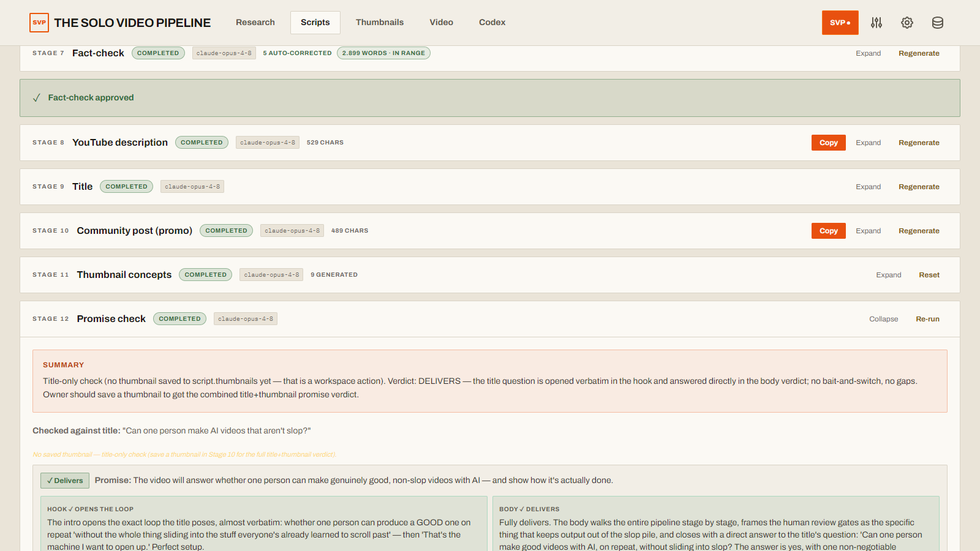This screenshot has height=551, width=980.
Task: Expand the Fact-check stage
Action: [x=868, y=53]
